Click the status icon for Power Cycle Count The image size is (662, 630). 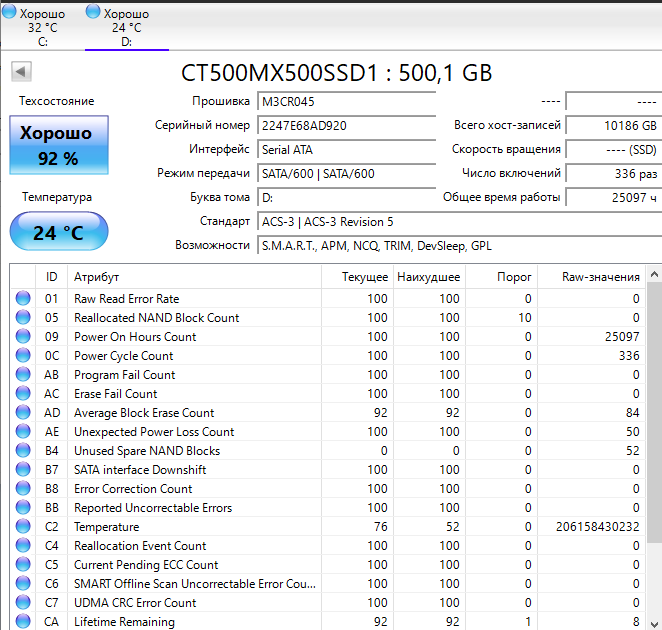click(x=23, y=355)
